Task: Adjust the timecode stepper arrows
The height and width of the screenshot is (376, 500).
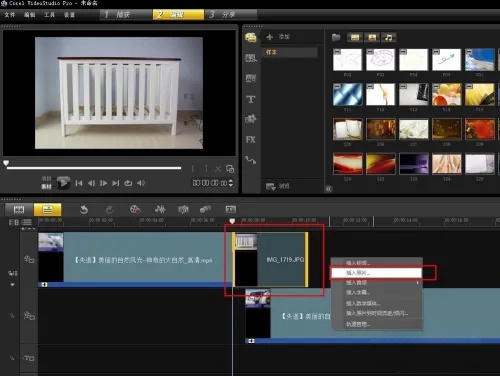Action: click(x=231, y=183)
